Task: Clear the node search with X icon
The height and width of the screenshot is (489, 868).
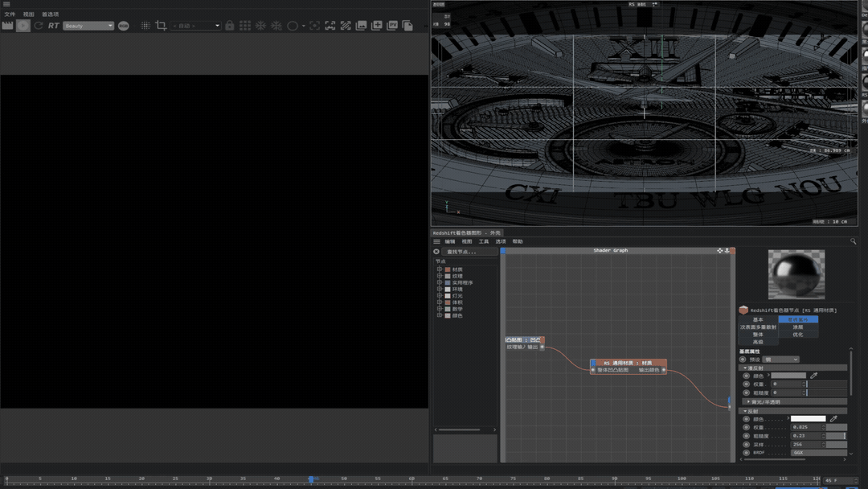Action: [436, 252]
